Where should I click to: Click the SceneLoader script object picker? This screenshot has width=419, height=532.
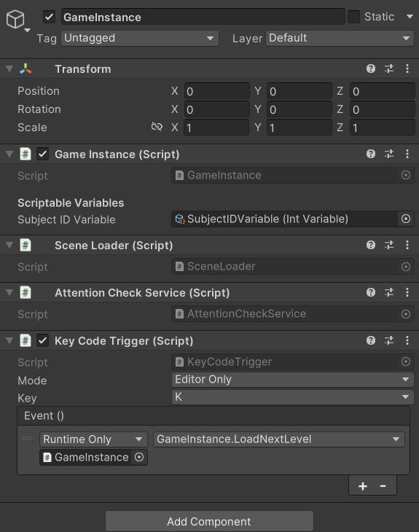click(406, 267)
